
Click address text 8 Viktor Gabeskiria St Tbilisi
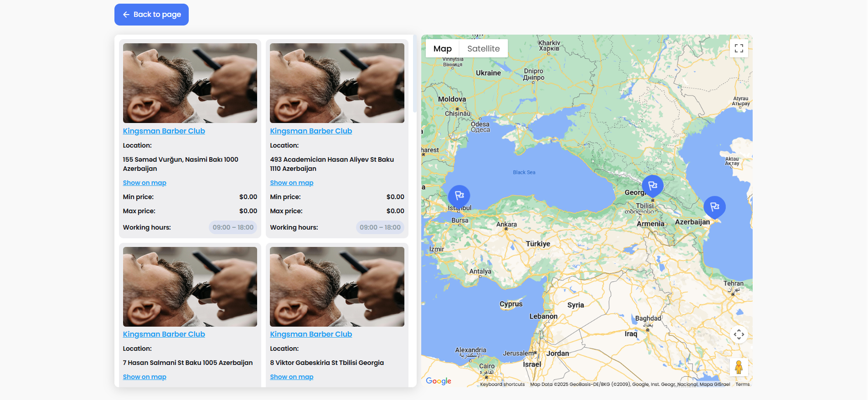pyautogui.click(x=327, y=363)
